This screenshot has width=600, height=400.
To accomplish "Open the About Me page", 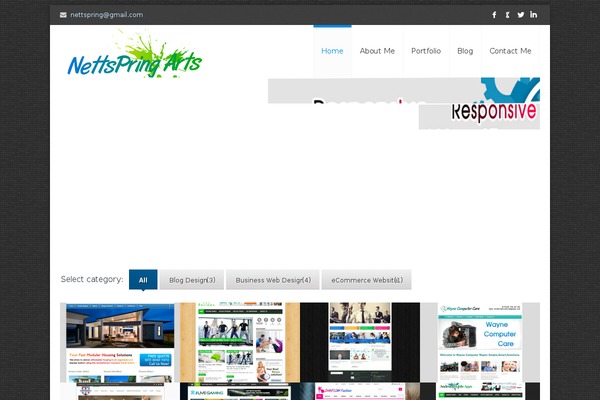I will [377, 51].
